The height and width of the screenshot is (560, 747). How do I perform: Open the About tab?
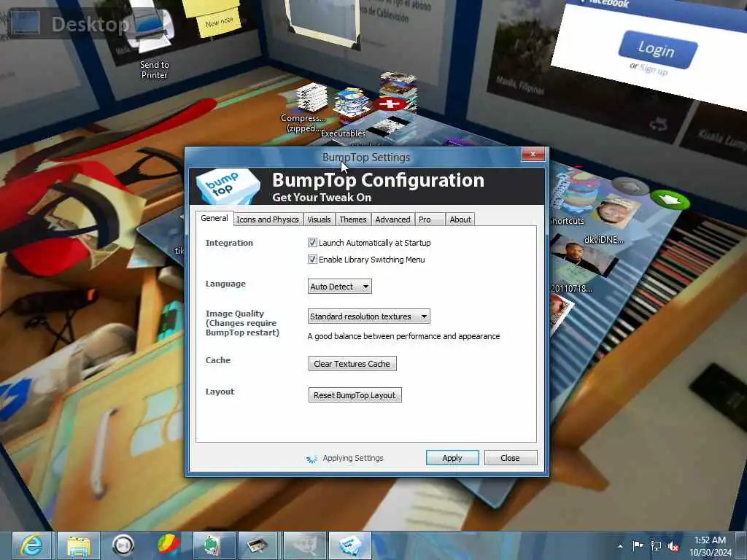pyautogui.click(x=460, y=219)
